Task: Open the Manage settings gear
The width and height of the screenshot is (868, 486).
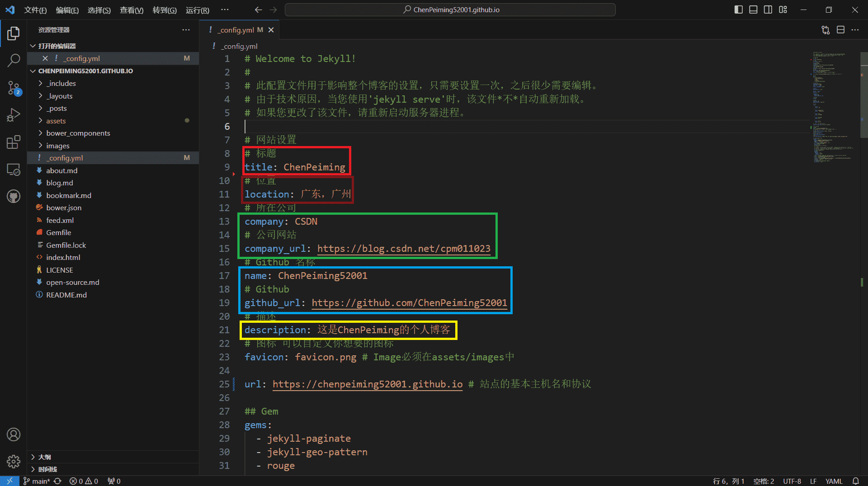Action: tap(14, 462)
